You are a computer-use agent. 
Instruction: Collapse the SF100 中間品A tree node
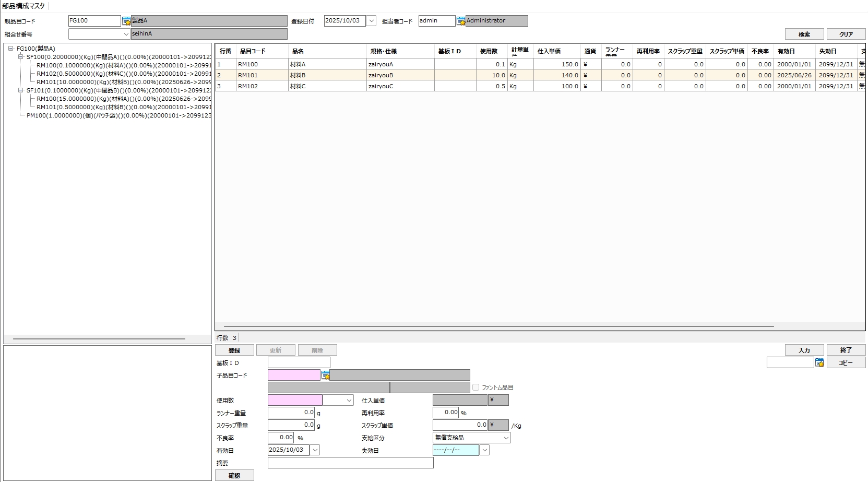pyautogui.click(x=21, y=57)
